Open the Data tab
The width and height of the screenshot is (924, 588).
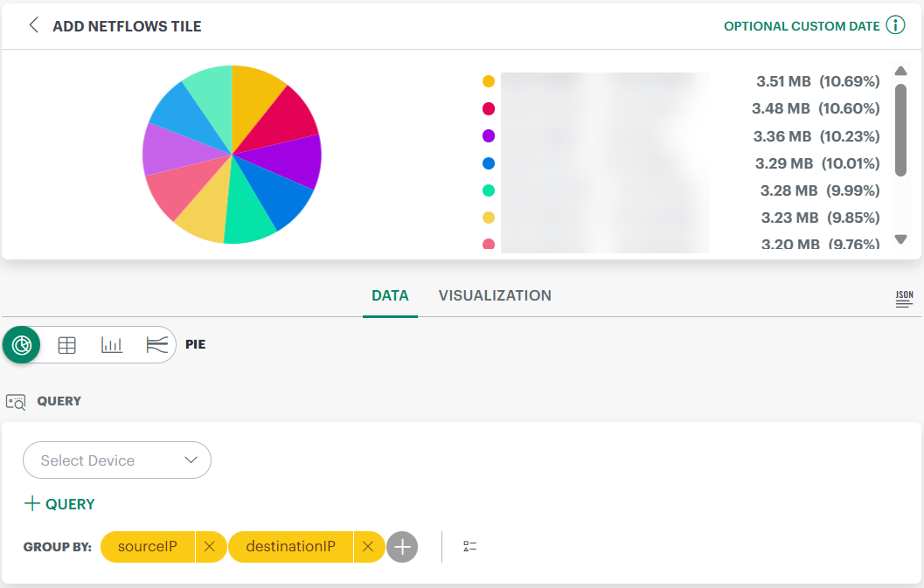390,295
